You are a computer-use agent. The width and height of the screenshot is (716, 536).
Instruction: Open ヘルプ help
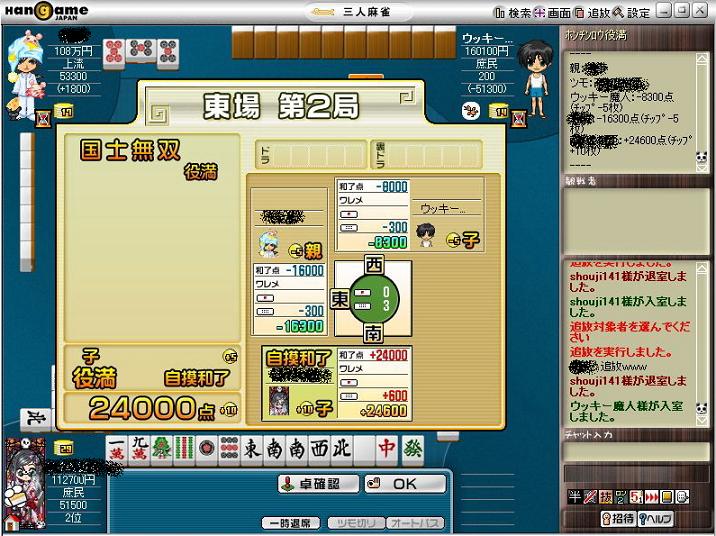[656, 518]
